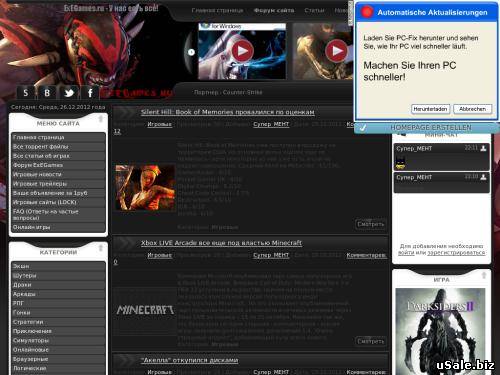This screenshot has height=375, width=500.
Task: Select FAQ (Ответы на частые вопросы) item
Action: pos(58,214)
